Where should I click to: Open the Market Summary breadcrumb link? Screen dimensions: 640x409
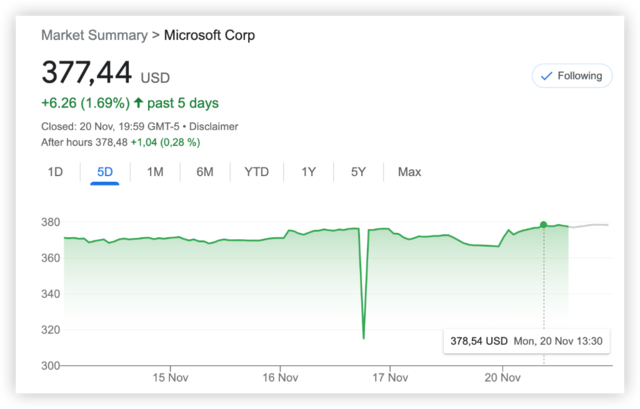(93, 36)
